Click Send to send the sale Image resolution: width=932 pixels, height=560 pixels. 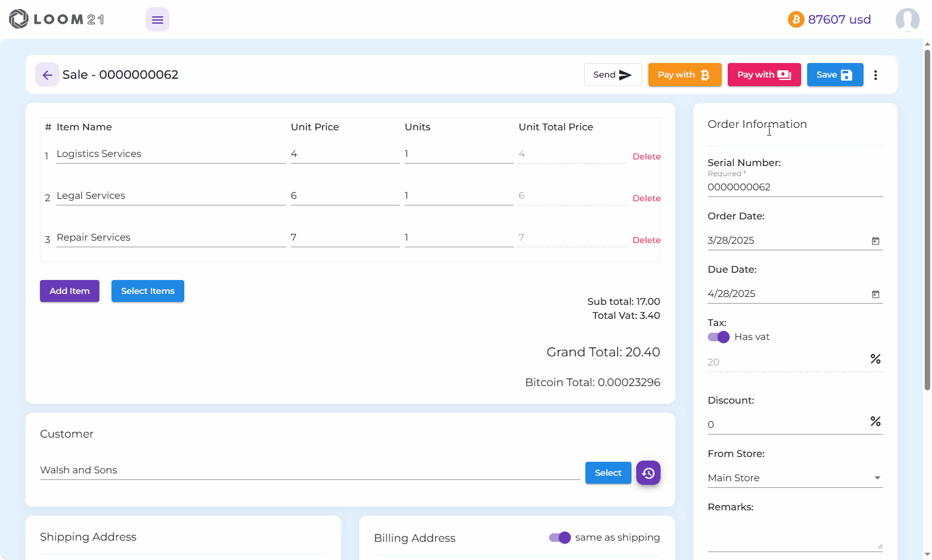(613, 75)
